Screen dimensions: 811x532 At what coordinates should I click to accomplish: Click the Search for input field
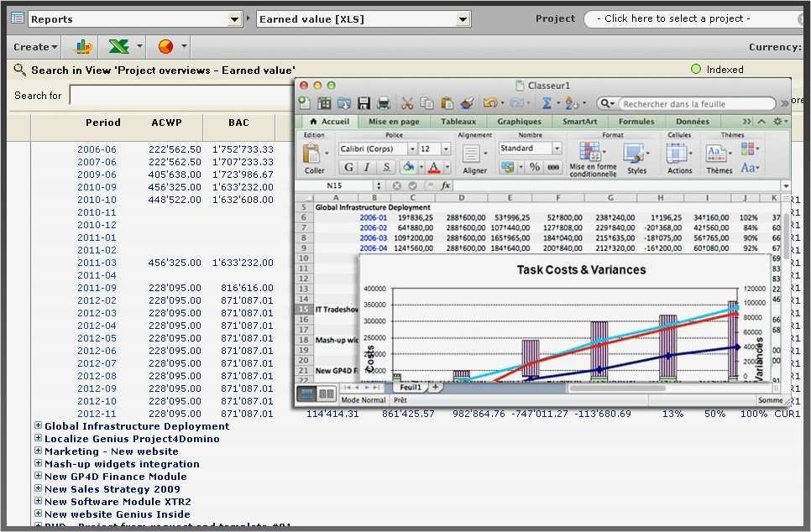tap(181, 96)
